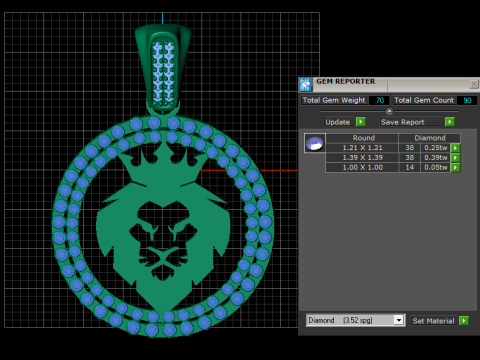Click green arrow for 1.39 X 1.39 row

pyautogui.click(x=455, y=158)
